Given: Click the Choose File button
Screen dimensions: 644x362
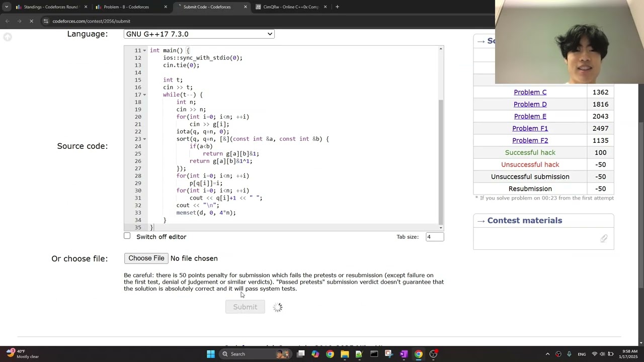Looking at the screenshot, I should click(x=146, y=258).
